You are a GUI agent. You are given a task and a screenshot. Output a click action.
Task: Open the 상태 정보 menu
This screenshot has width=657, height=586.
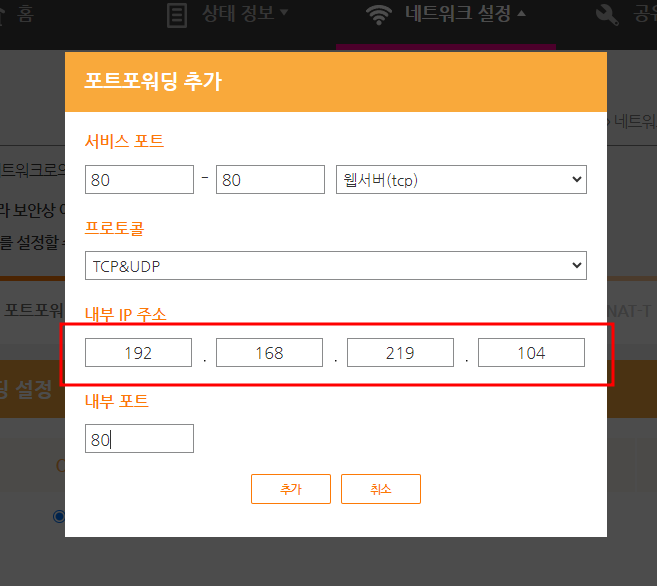point(238,13)
